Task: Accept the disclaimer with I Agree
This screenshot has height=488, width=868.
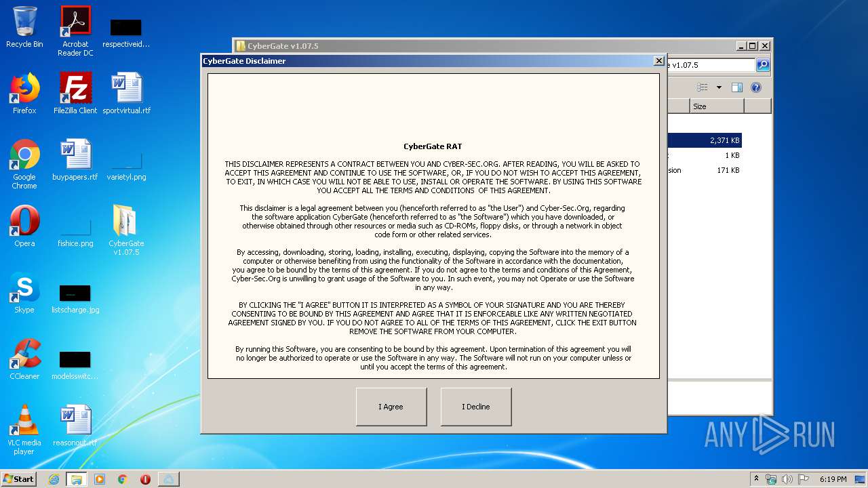Action: coord(391,407)
